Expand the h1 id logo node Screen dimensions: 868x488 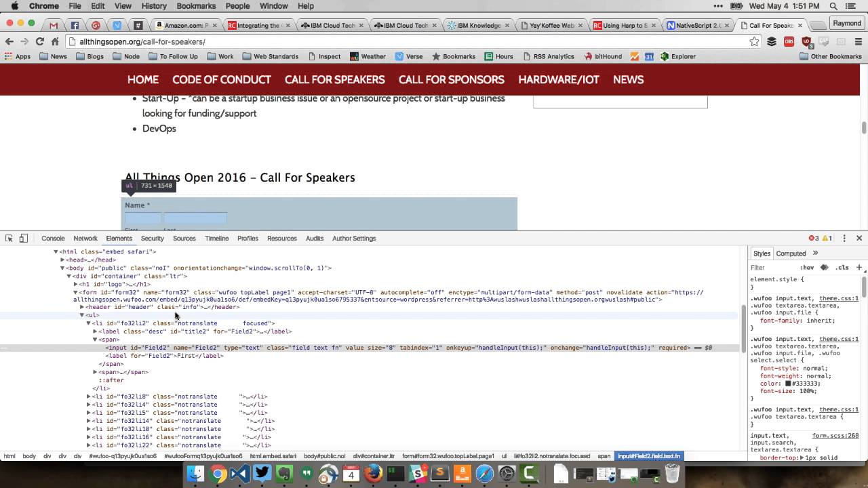pyautogui.click(x=75, y=284)
